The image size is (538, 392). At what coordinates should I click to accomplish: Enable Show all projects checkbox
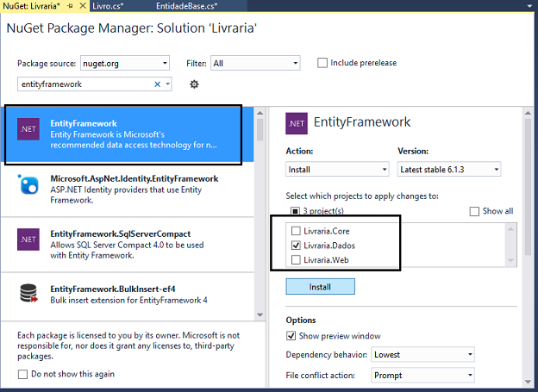pos(474,211)
